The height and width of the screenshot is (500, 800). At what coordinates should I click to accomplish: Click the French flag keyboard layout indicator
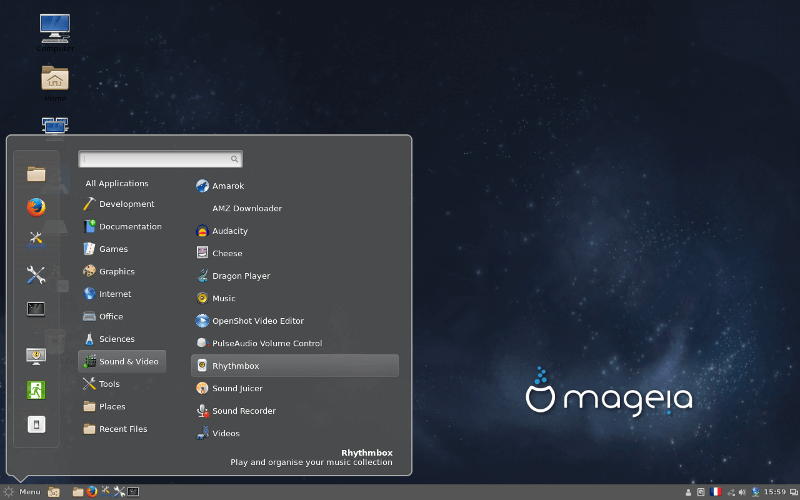716,492
